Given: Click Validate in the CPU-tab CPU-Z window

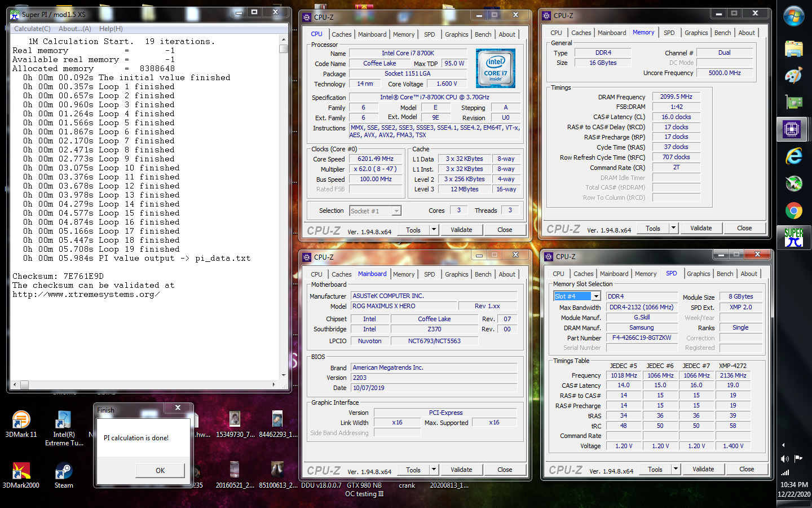Looking at the screenshot, I should (x=461, y=230).
